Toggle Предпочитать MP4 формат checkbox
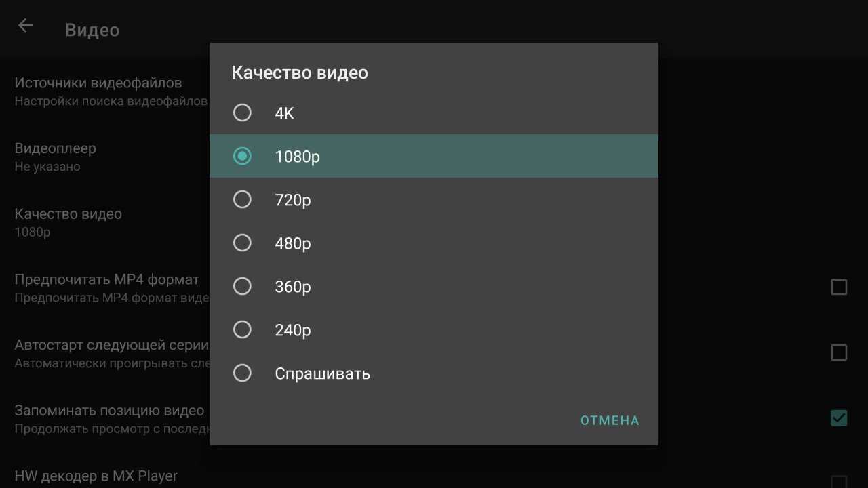 (x=839, y=287)
